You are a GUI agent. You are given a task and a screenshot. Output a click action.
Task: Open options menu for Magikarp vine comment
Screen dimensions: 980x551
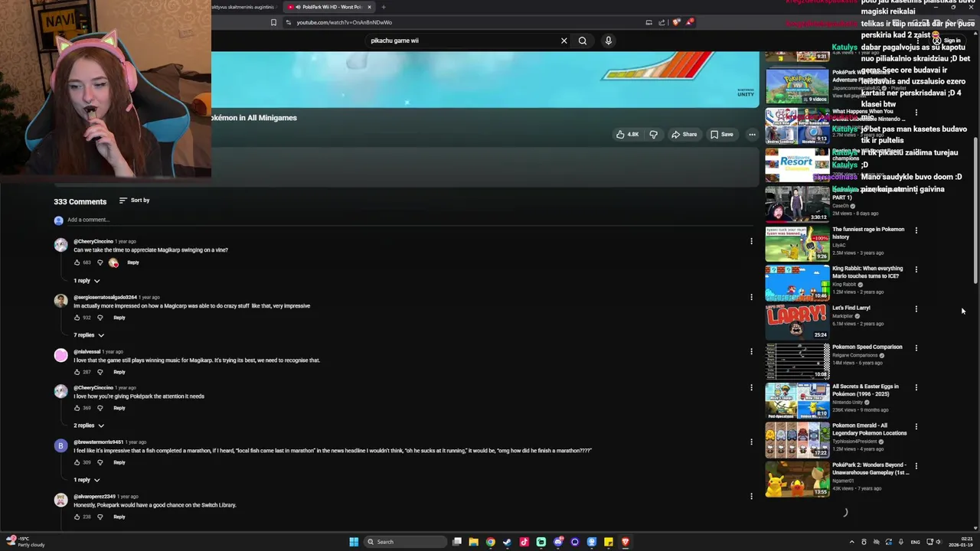point(751,241)
